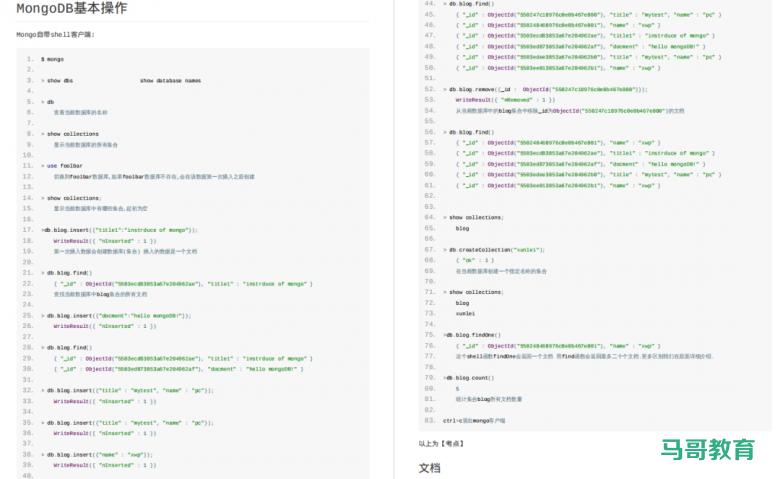Click the 文档 section heading
780x479 pixels.
[429, 467]
